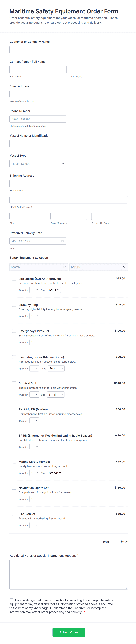Image resolution: width=136 pixels, height=644 pixels.
Task: Open the Marine Safety Harness size dropdown
Action: click(x=57, y=473)
